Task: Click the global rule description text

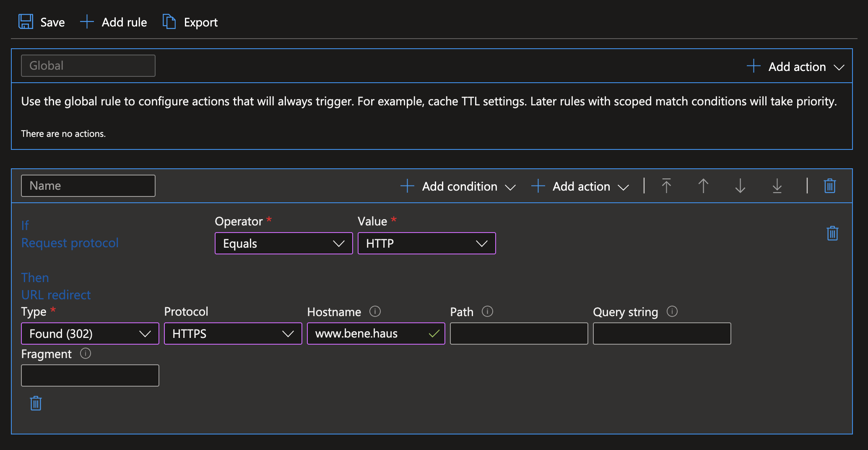Action: tap(429, 101)
